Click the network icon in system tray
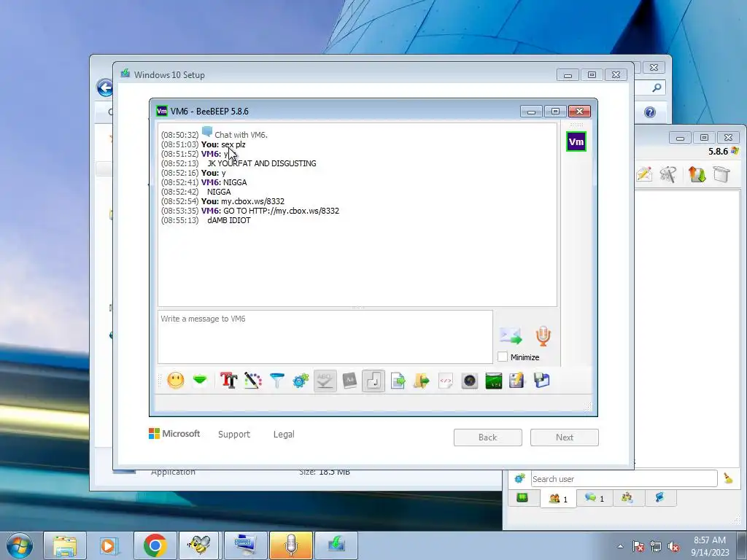 [x=656, y=547]
